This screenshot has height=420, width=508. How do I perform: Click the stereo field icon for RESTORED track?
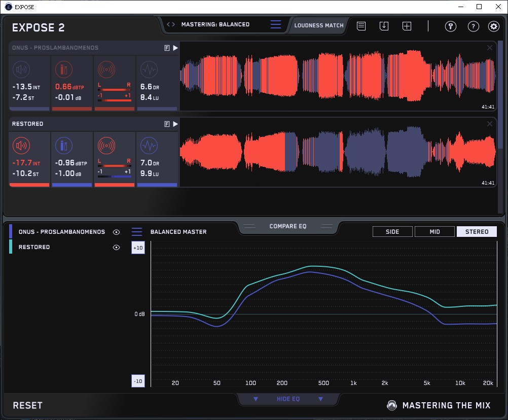(106, 146)
